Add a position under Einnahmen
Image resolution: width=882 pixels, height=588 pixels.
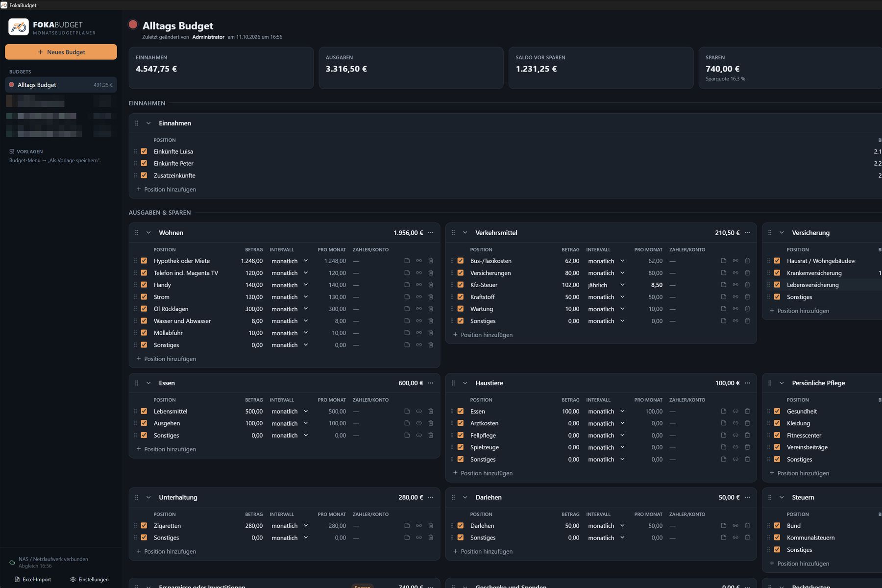pos(166,189)
